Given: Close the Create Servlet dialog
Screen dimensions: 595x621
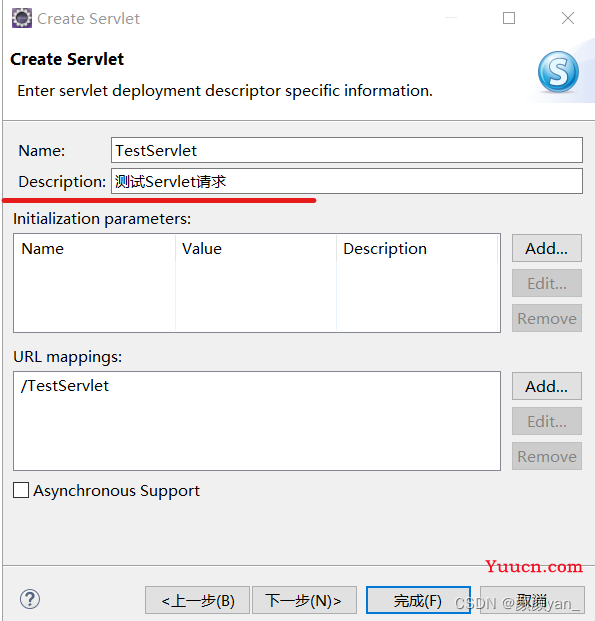Looking at the screenshot, I should click(x=568, y=18).
